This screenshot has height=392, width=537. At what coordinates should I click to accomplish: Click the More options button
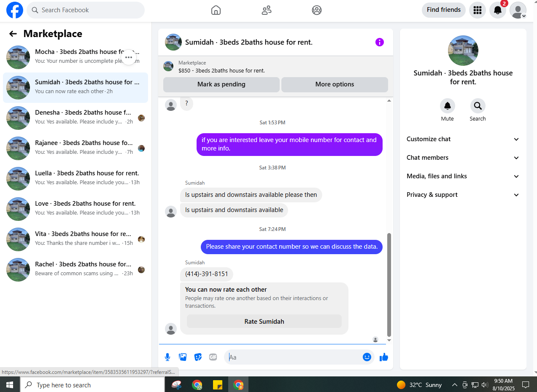[335, 84]
